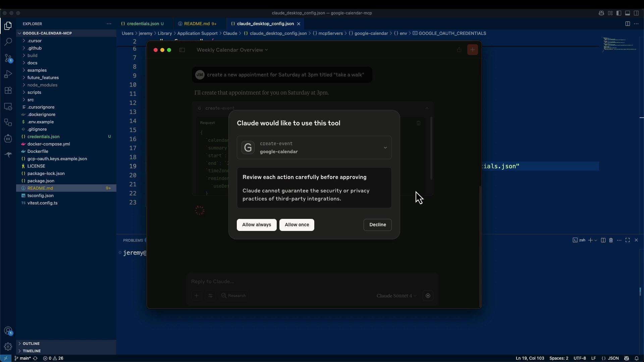Image resolution: width=644 pixels, height=362 pixels.
Task: Expand the create-event tool details chevron
Action: [385, 147]
